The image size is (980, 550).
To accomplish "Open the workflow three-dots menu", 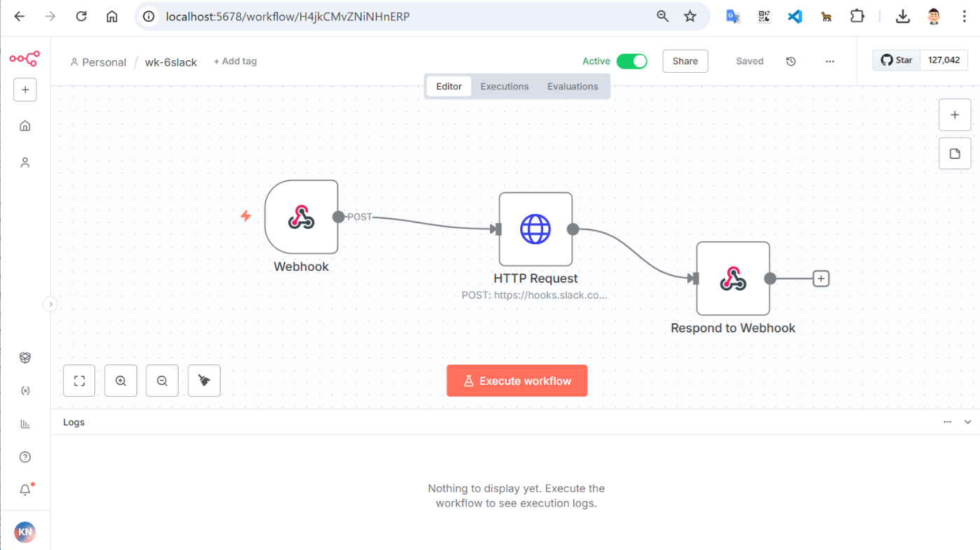I will click(x=829, y=61).
